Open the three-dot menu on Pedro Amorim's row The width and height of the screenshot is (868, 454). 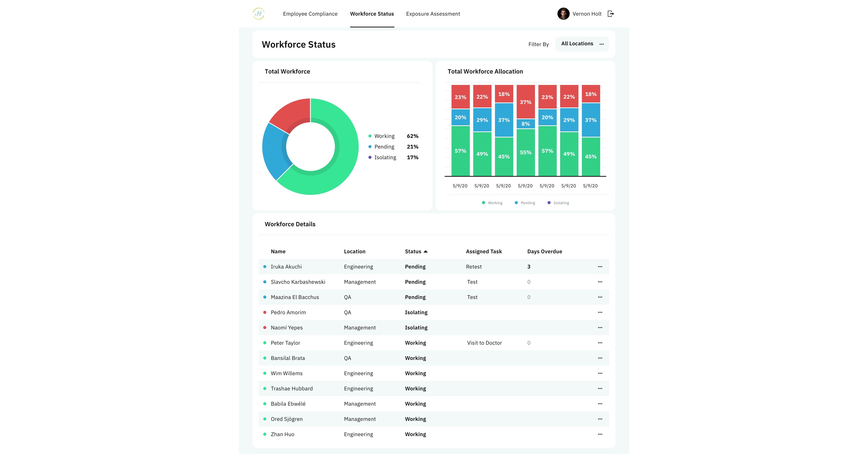(600, 312)
